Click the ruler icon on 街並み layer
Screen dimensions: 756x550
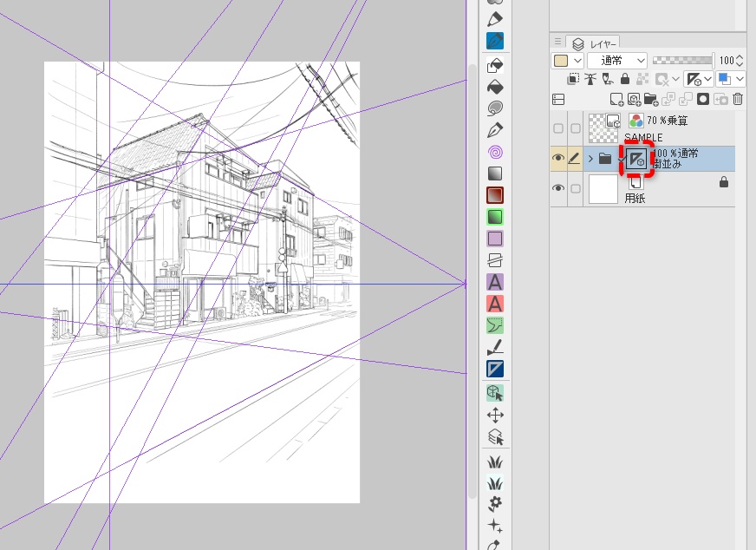pos(636,159)
